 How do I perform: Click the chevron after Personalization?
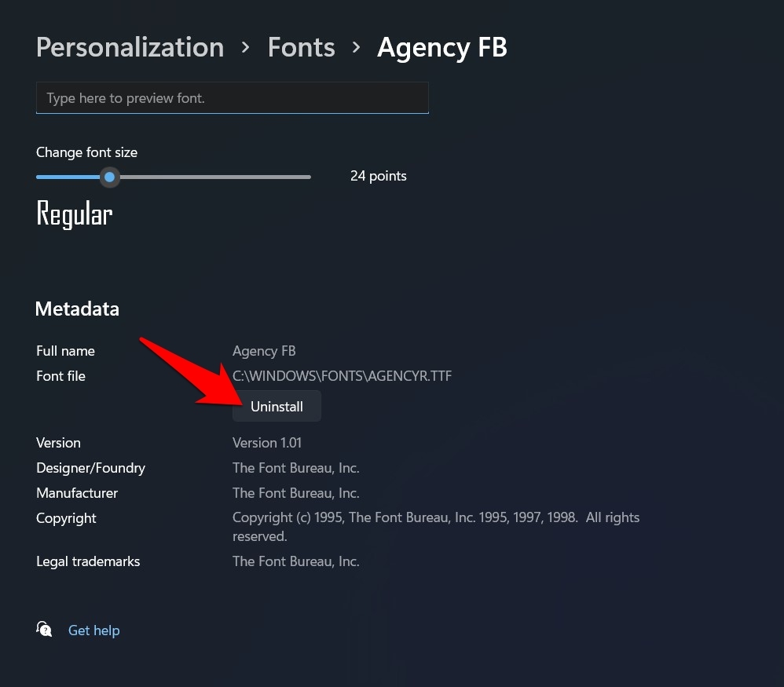click(x=246, y=47)
